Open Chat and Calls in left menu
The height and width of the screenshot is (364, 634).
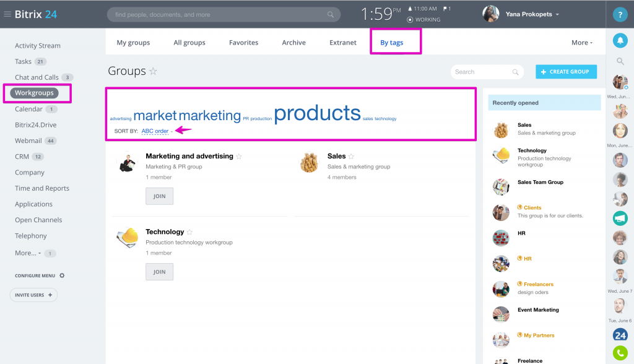tap(37, 77)
